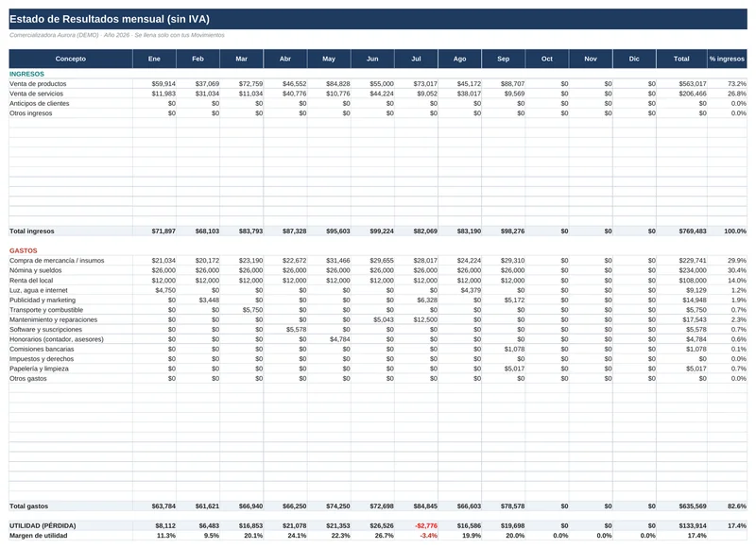The image size is (756, 549).
Task: Click the 'Nómina y sueldos' row label
Action: coord(36,270)
